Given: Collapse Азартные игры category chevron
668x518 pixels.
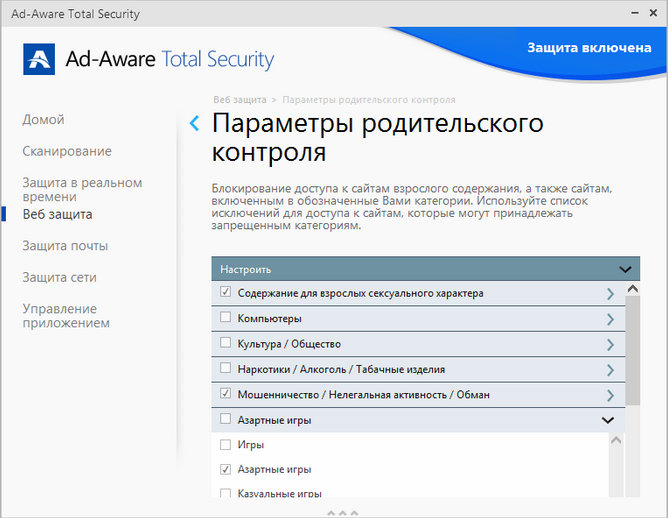Looking at the screenshot, I should pyautogui.click(x=608, y=420).
